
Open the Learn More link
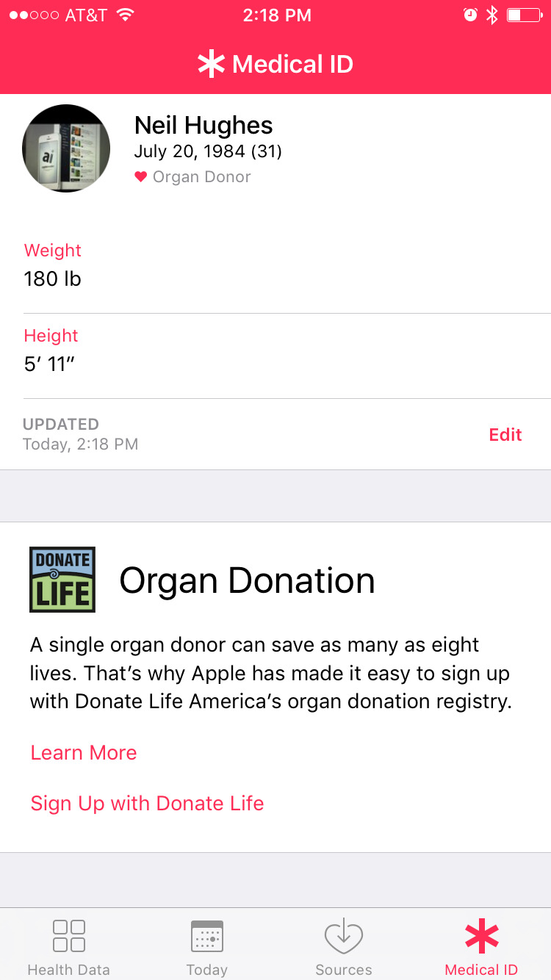click(x=84, y=752)
